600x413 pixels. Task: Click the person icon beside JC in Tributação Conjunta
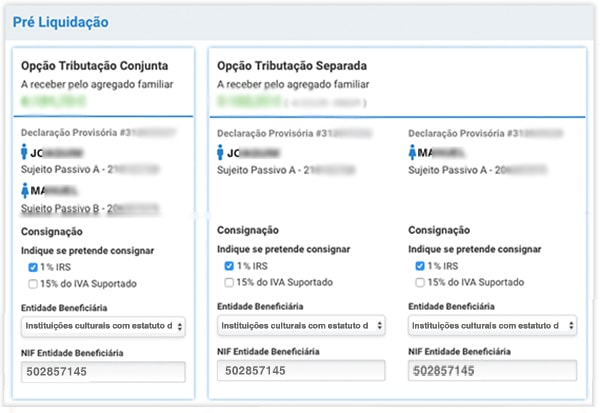(x=25, y=154)
